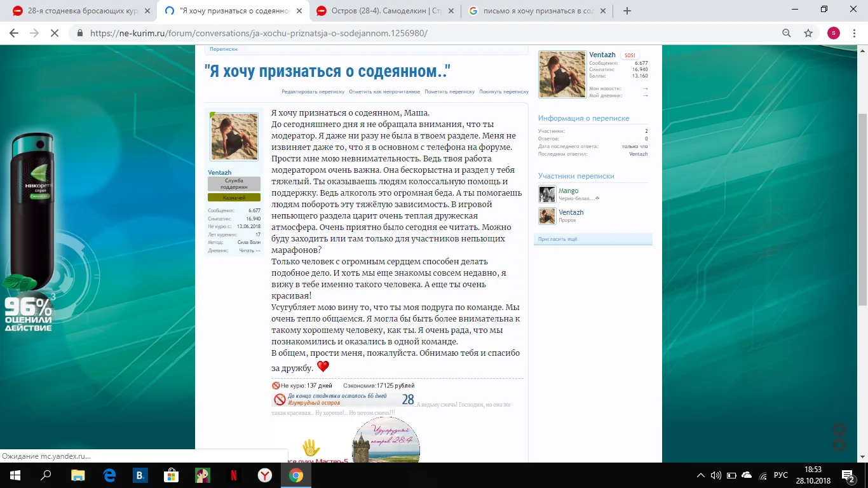This screenshot has width=868, height=488.
Task: Click the 'Служба поддержки' badge
Action: [x=234, y=184]
